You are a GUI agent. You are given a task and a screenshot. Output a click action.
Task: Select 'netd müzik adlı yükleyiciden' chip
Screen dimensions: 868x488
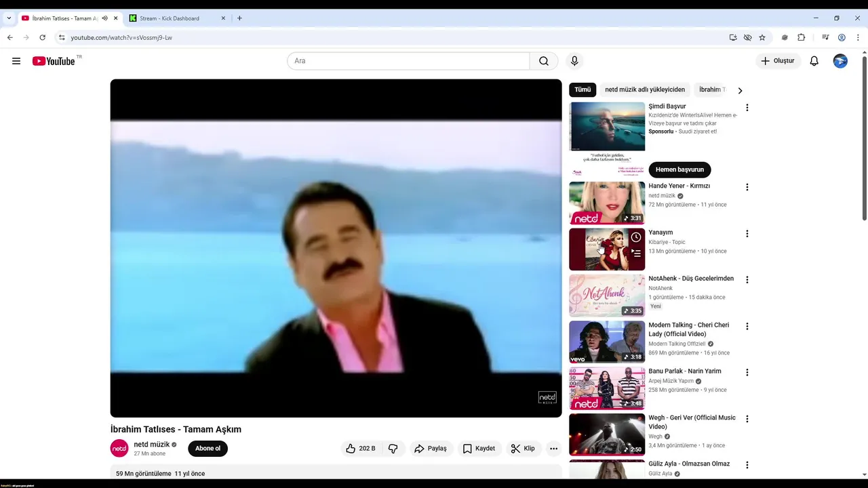pyautogui.click(x=645, y=89)
